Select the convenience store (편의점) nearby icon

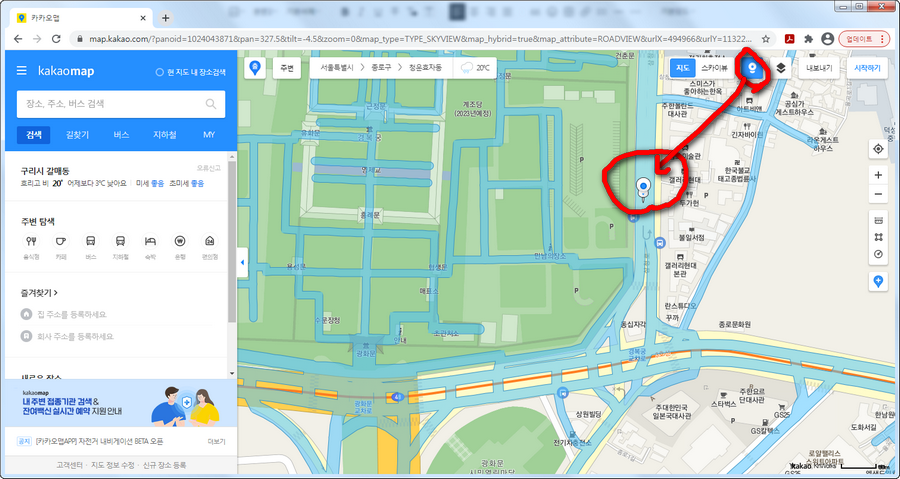point(210,241)
